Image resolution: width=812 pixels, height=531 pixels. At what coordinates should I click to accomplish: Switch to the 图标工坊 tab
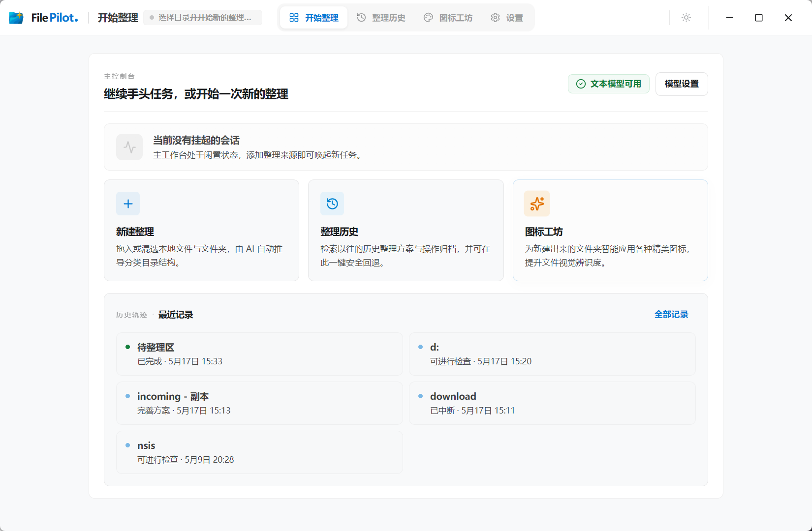point(448,18)
